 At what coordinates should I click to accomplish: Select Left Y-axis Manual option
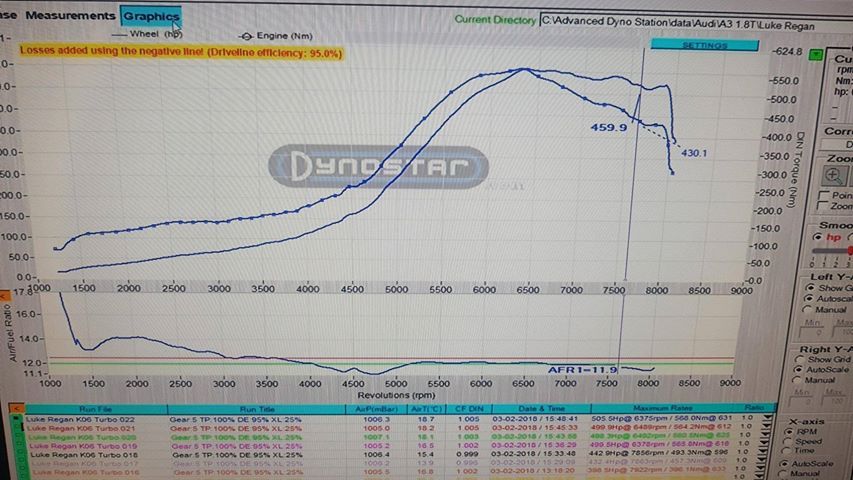[x=808, y=309]
